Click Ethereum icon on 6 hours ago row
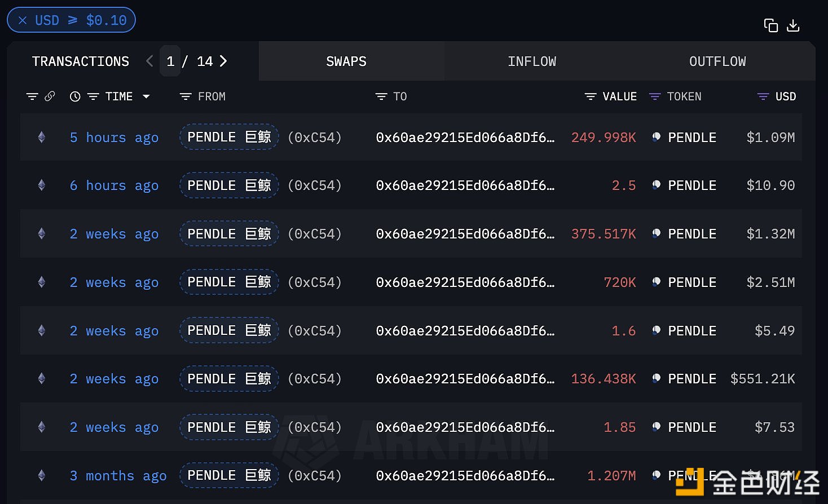The height and width of the screenshot is (504, 828). point(42,185)
